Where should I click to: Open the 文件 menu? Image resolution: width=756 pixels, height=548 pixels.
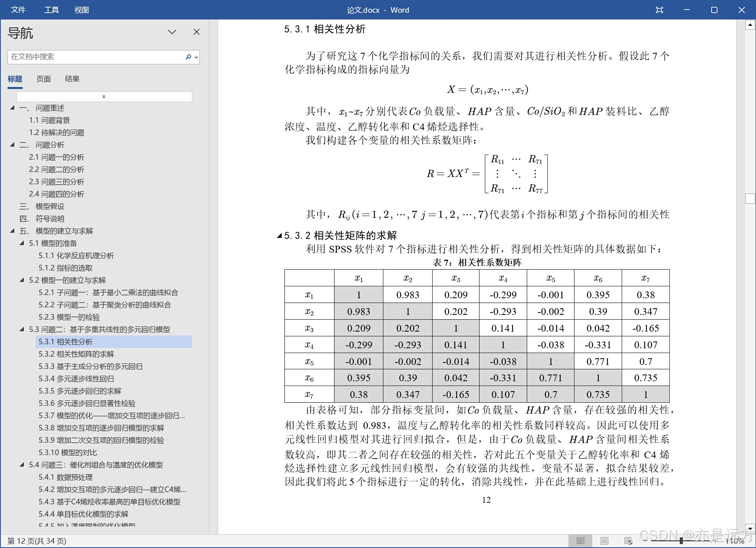tap(18, 10)
